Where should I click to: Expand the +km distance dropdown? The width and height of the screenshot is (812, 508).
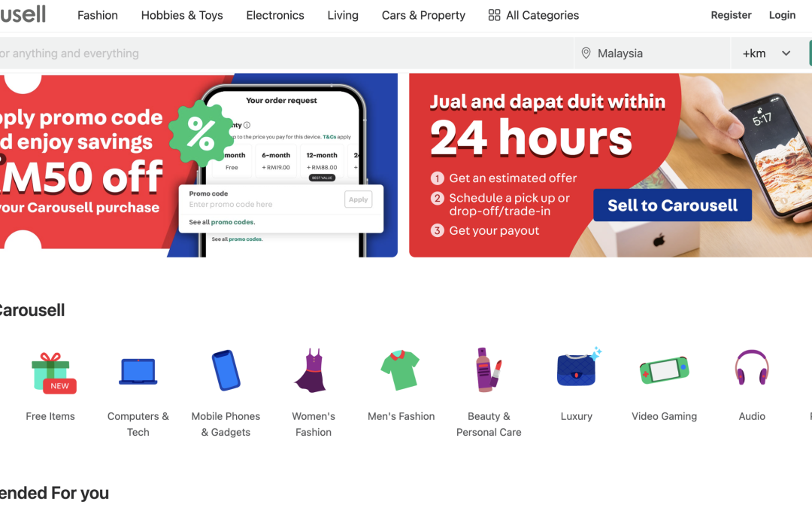[767, 53]
